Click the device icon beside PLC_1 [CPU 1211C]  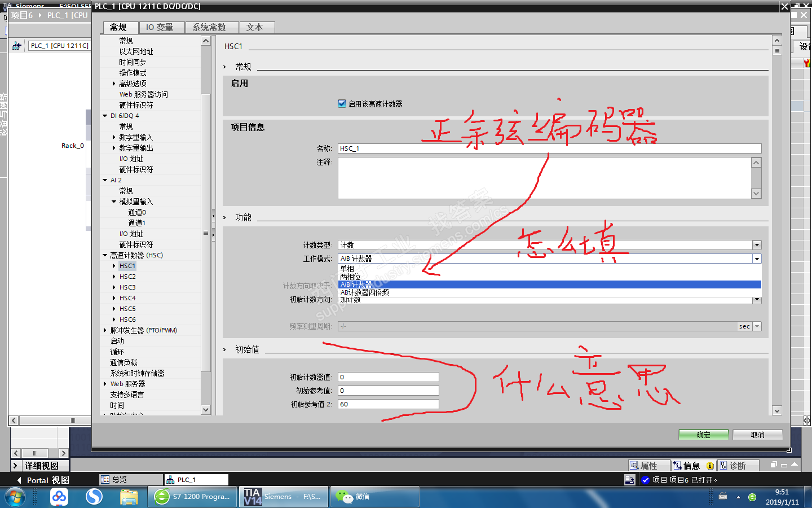tap(17, 46)
